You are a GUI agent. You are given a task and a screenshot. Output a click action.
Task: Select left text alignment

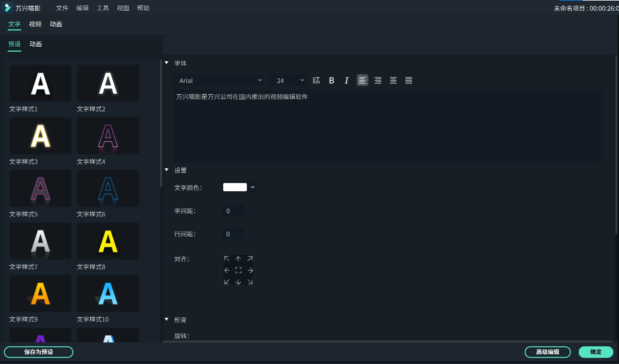pyautogui.click(x=362, y=80)
